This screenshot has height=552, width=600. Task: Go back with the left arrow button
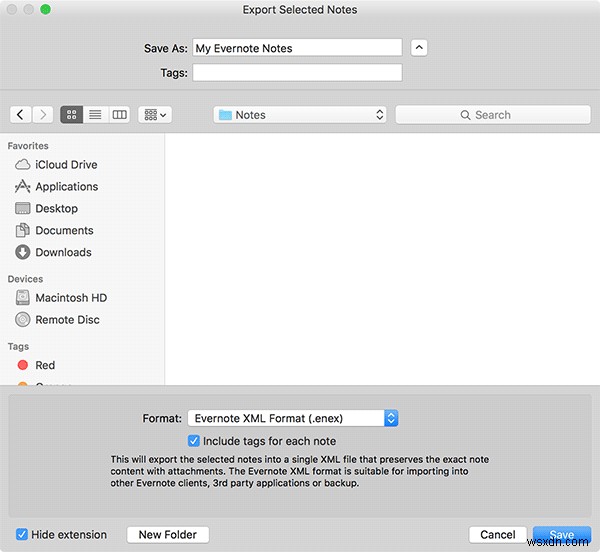20,115
